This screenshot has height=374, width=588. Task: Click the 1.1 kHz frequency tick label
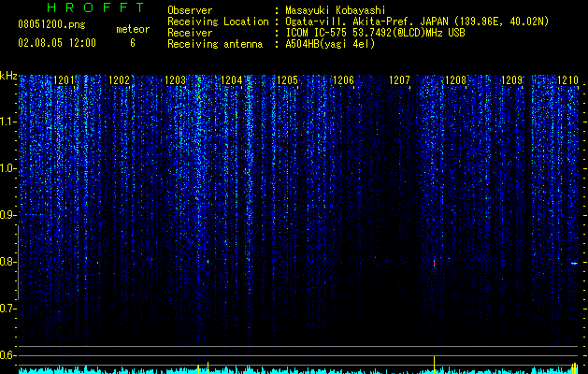tap(7, 122)
